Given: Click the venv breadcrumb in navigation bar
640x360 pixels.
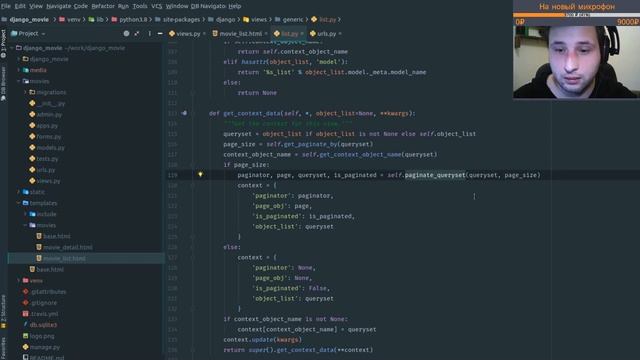Looking at the screenshot, I should (70, 19).
